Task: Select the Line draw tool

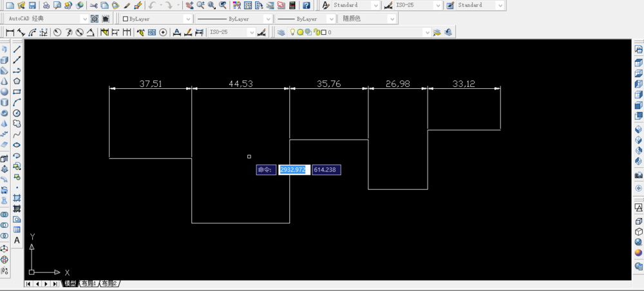Action: [17, 50]
